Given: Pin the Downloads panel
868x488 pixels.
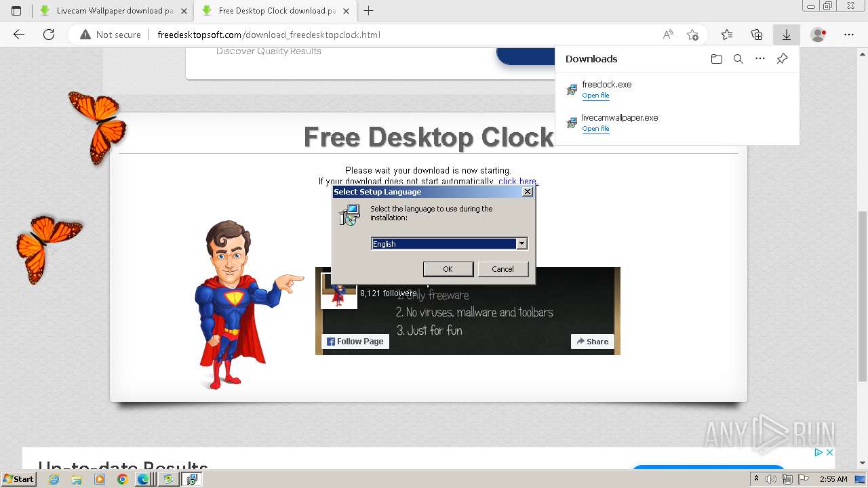Looking at the screenshot, I should click(782, 59).
